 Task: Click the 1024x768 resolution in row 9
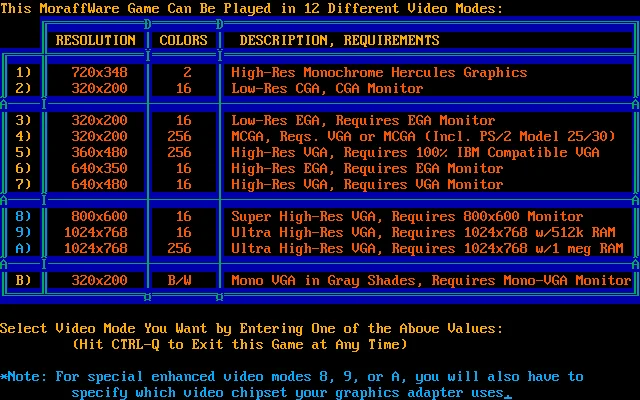pos(96,232)
